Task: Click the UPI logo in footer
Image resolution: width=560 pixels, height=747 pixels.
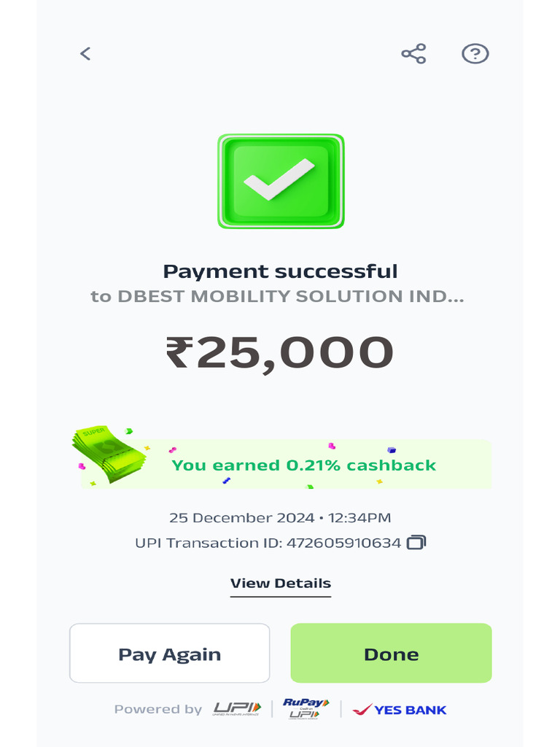Action: tap(237, 709)
